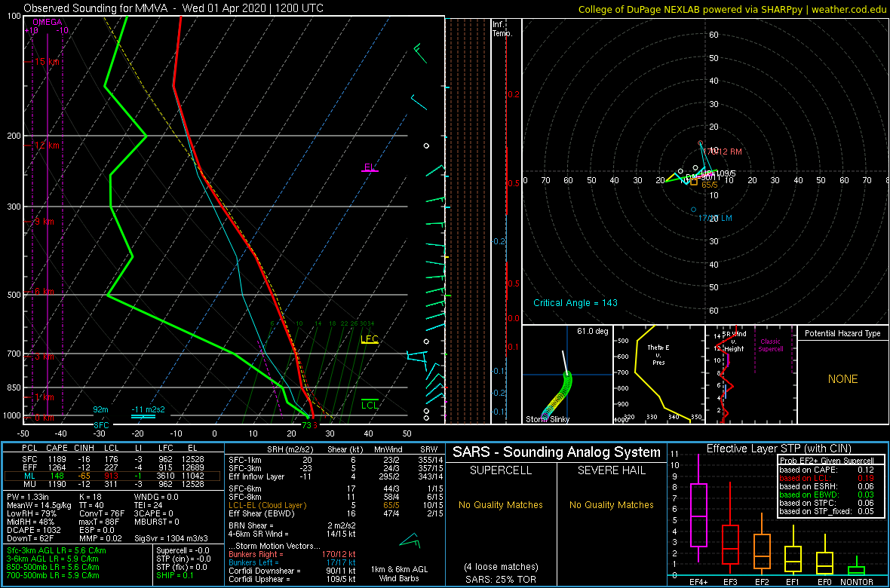
Task: Click the magenta OMEGA label
Action: 47,22
